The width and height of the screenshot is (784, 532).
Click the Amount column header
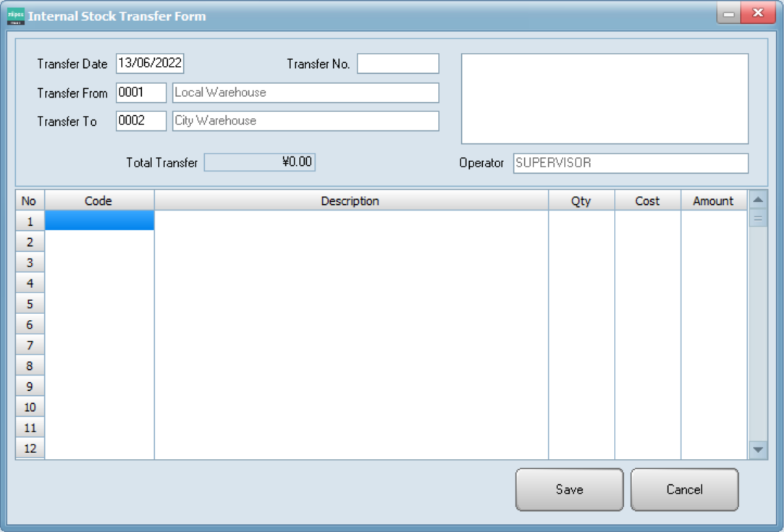tap(715, 201)
